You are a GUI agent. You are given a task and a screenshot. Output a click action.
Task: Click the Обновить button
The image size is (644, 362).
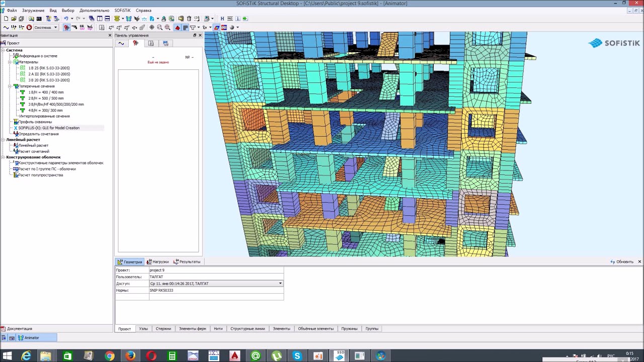click(x=622, y=262)
